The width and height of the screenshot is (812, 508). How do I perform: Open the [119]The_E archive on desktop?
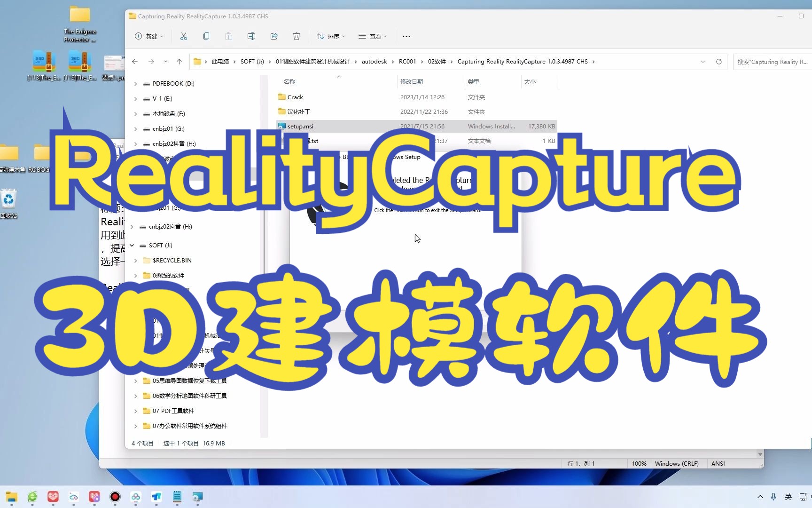coord(80,65)
